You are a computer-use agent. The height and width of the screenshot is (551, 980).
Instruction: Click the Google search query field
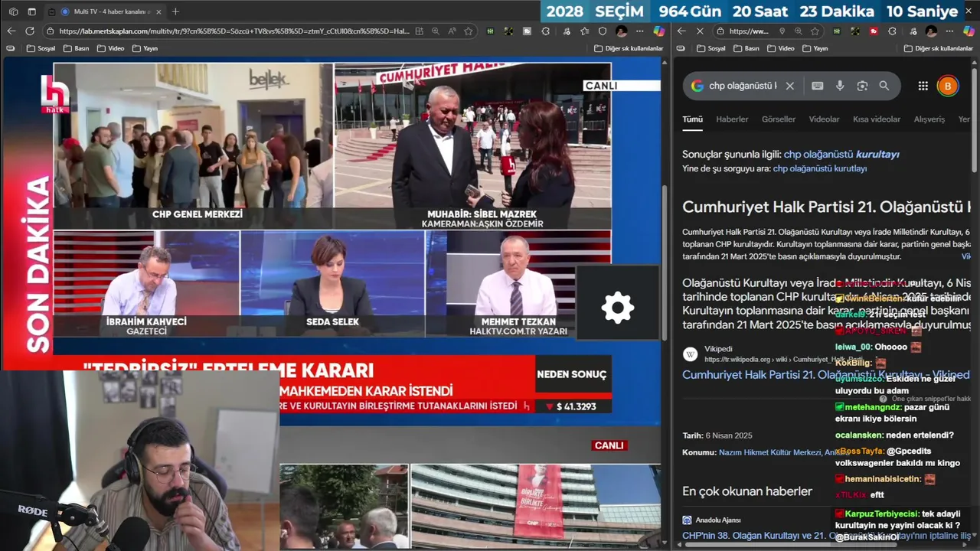click(743, 86)
